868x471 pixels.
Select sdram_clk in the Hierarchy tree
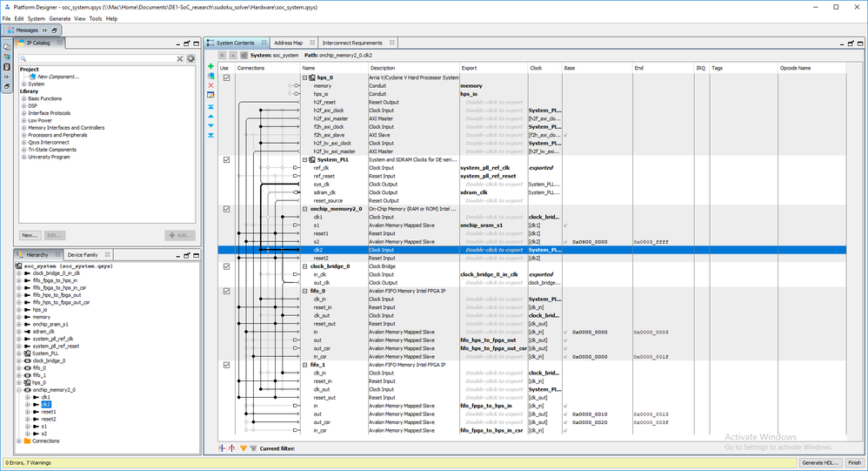click(x=44, y=332)
